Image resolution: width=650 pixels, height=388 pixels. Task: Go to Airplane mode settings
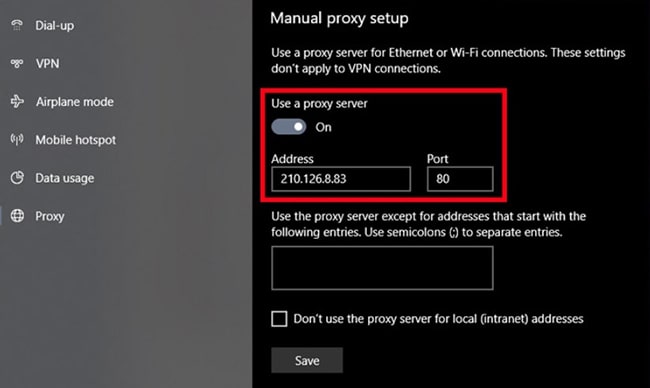pyautogui.click(x=75, y=102)
